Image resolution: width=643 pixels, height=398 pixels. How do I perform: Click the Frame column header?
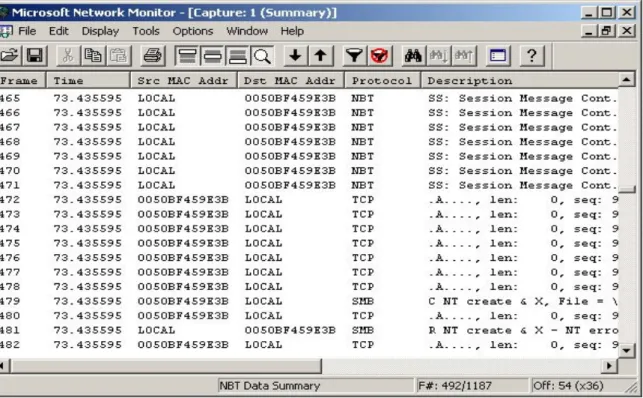[23, 80]
